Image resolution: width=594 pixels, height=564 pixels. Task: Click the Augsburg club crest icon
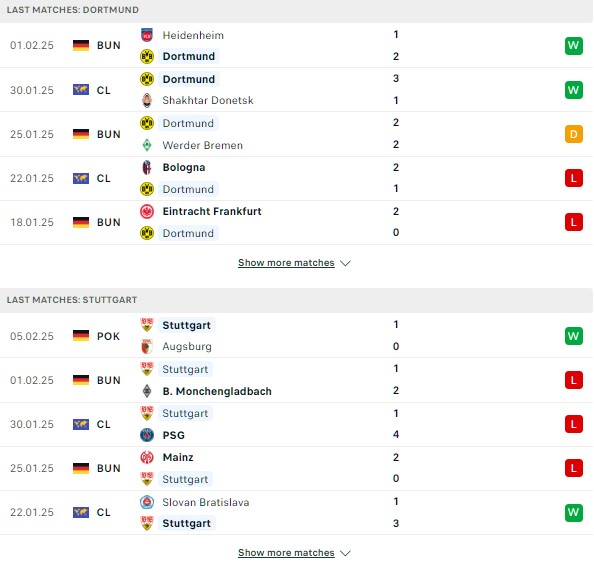coord(147,346)
